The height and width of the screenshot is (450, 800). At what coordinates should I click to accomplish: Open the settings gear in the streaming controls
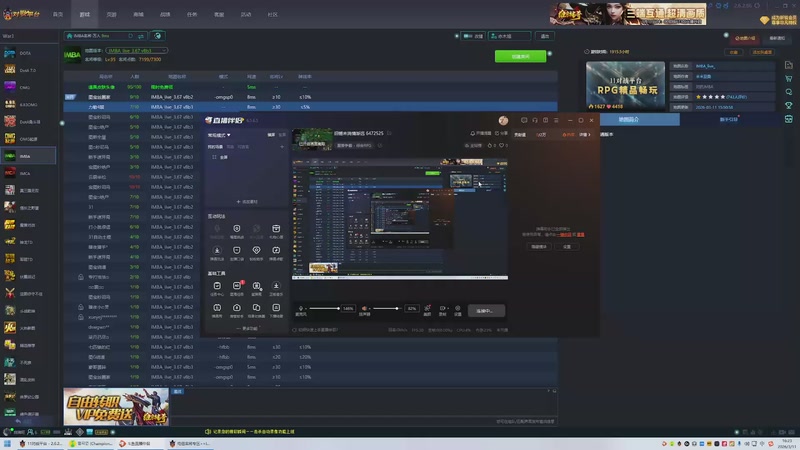pos(458,309)
